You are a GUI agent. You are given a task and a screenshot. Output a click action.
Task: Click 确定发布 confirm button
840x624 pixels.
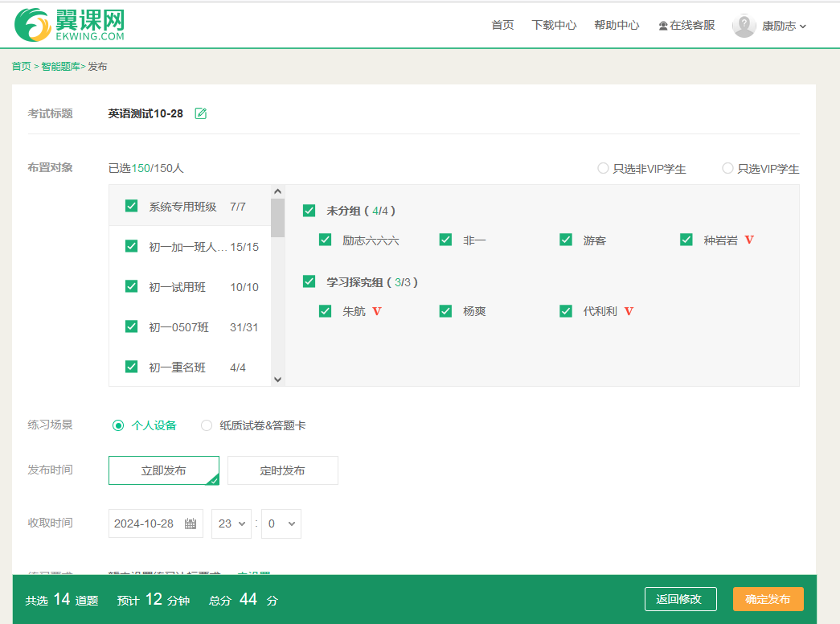pos(768,599)
